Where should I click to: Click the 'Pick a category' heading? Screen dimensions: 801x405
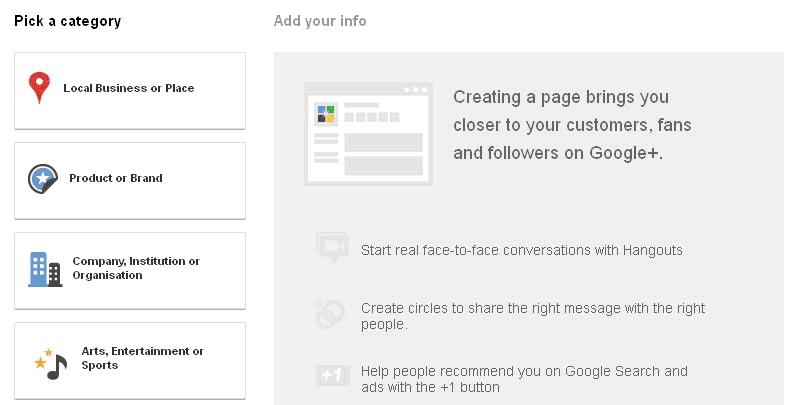tap(67, 21)
